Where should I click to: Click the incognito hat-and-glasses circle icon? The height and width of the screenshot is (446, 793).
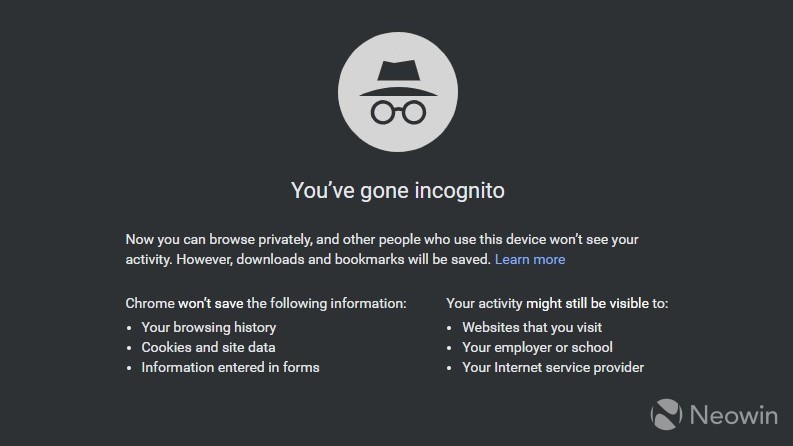tap(398, 92)
